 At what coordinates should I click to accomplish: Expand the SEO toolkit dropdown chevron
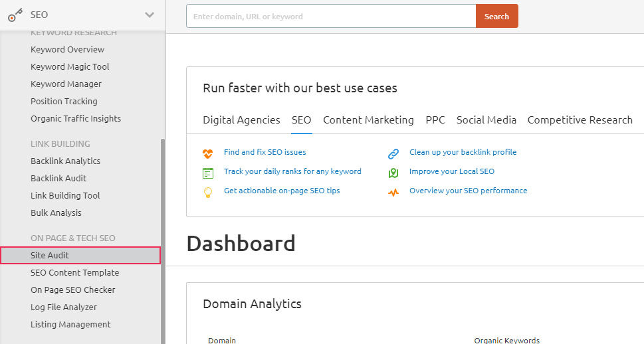tap(150, 15)
